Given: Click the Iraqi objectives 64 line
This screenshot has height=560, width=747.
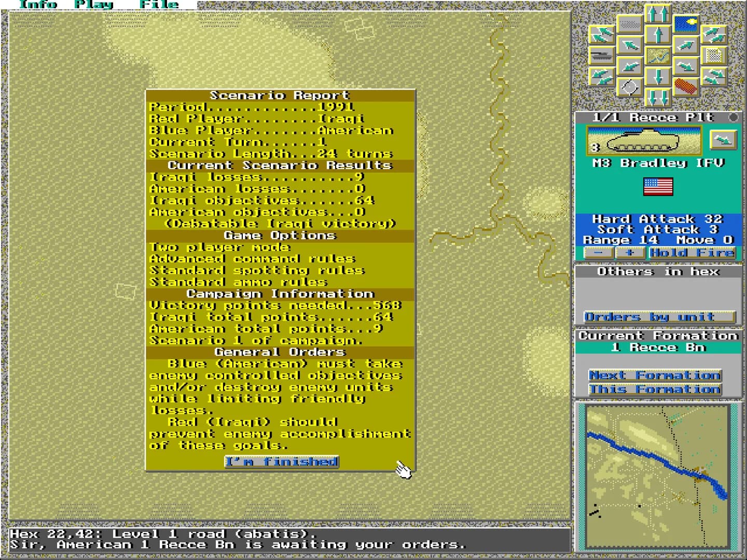Looking at the screenshot, I should point(262,201).
